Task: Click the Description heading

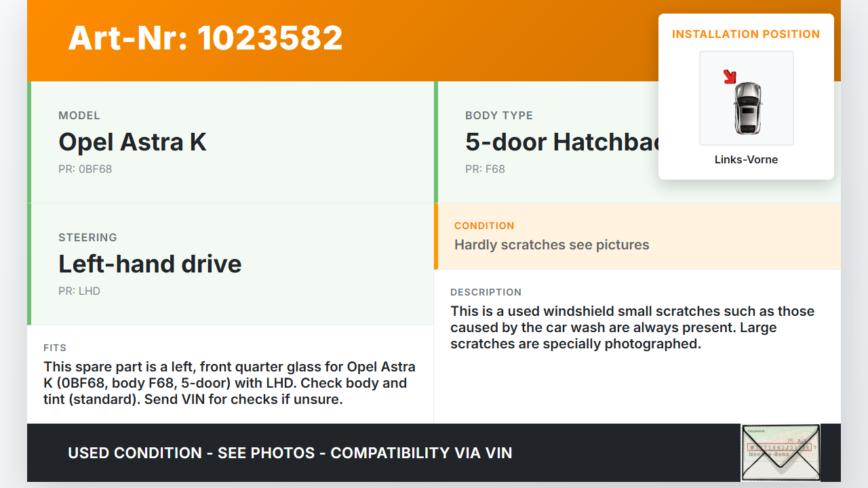Action: click(486, 292)
